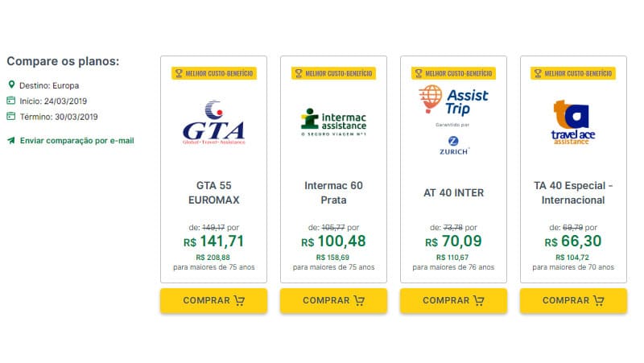Image resolution: width=644 pixels, height=363 pixels.
Task: Click the Travel Ace Assistance logo
Action: (x=573, y=122)
